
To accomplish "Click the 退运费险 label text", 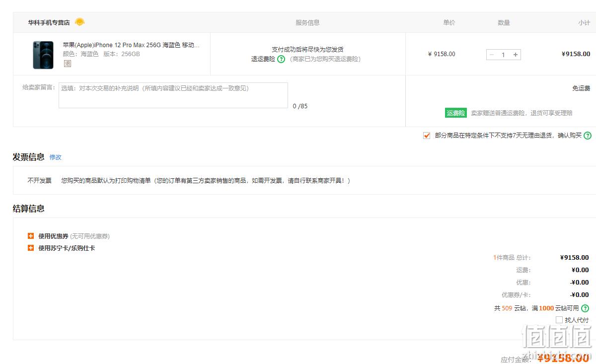I will [263, 59].
